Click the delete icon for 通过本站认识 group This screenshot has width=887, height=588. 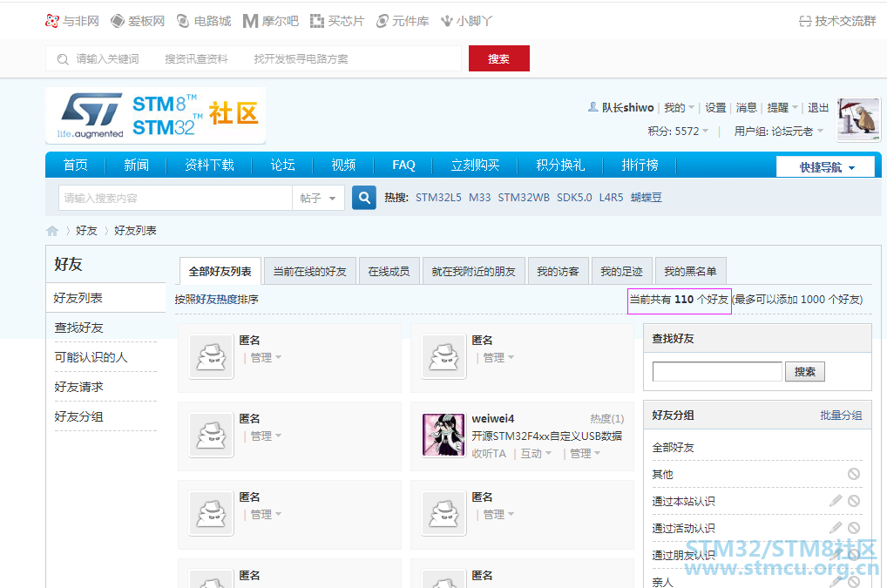coord(854,500)
